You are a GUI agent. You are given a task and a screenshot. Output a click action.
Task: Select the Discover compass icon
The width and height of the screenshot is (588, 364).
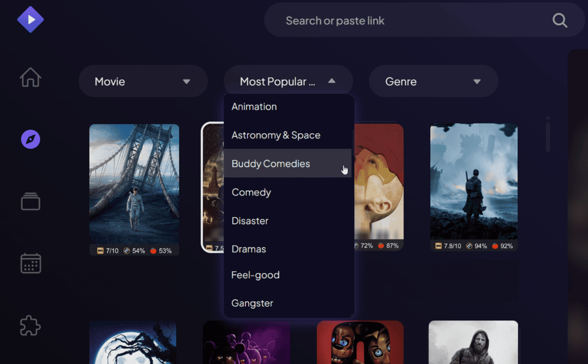coord(30,139)
